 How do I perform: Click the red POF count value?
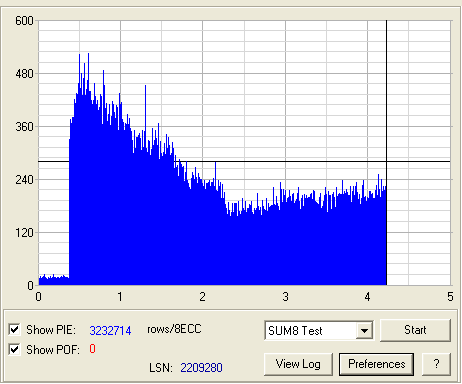pyautogui.click(x=92, y=349)
